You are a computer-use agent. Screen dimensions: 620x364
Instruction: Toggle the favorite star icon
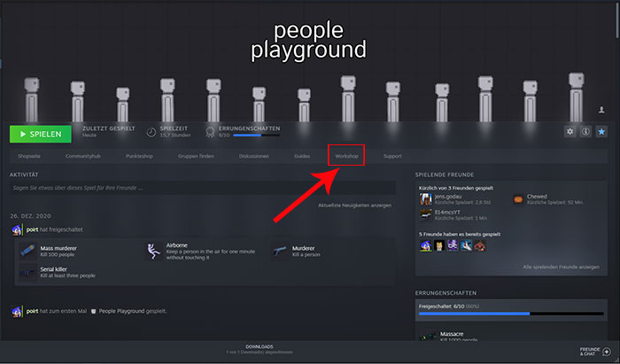[x=601, y=132]
